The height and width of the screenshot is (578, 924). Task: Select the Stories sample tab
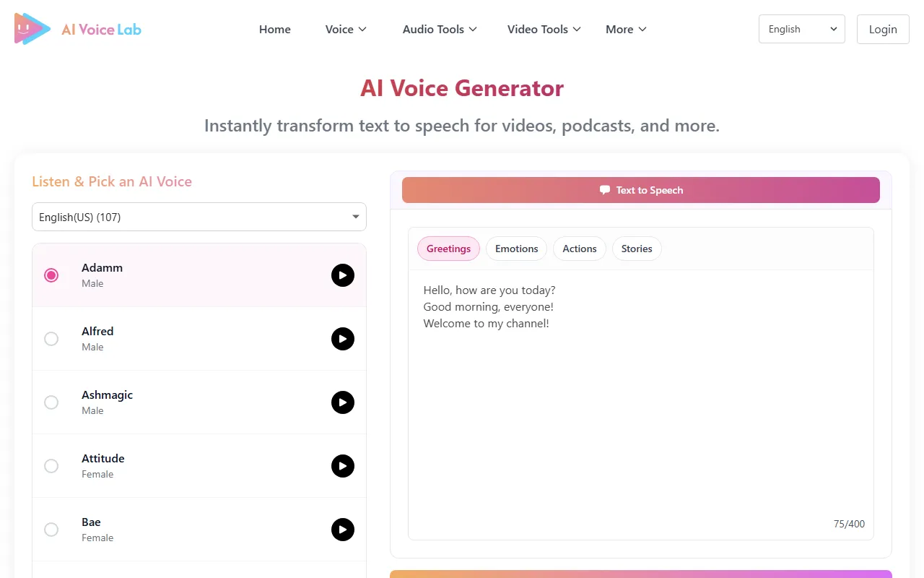coord(637,249)
